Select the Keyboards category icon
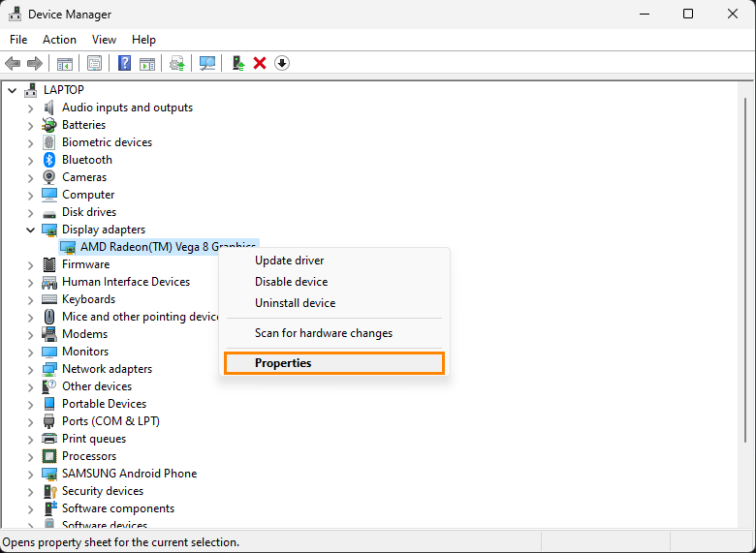This screenshot has width=756, height=553. (x=49, y=299)
